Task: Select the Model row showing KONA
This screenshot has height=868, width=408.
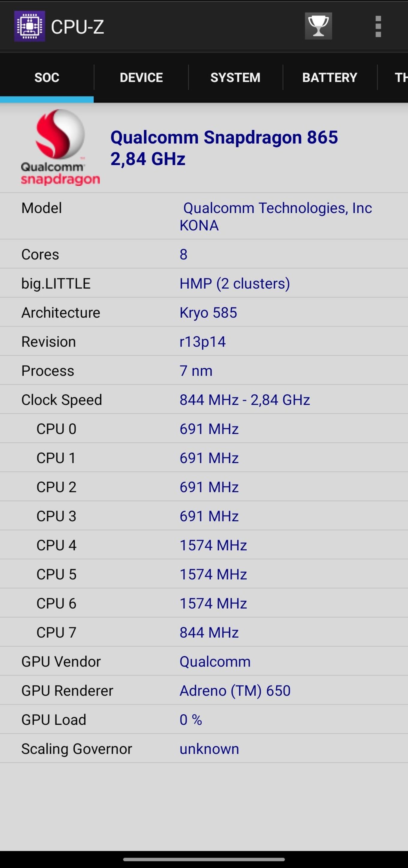Action: [204, 216]
